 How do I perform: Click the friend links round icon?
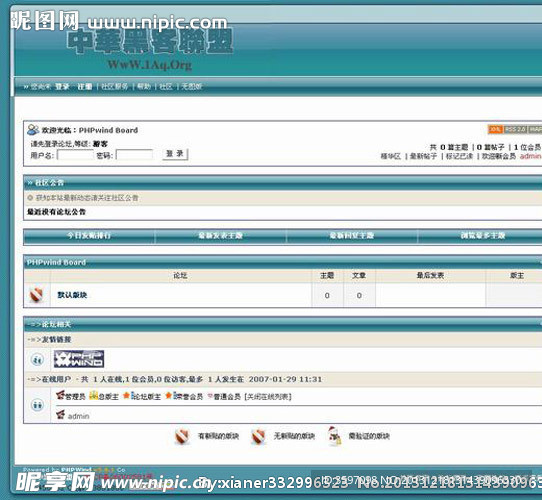point(37,360)
